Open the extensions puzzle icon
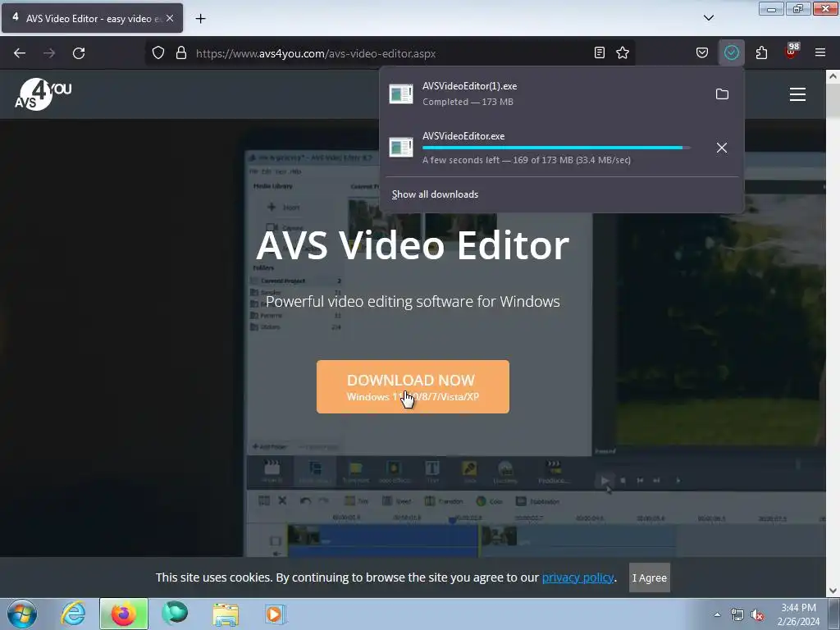The height and width of the screenshot is (630, 840). (761, 52)
